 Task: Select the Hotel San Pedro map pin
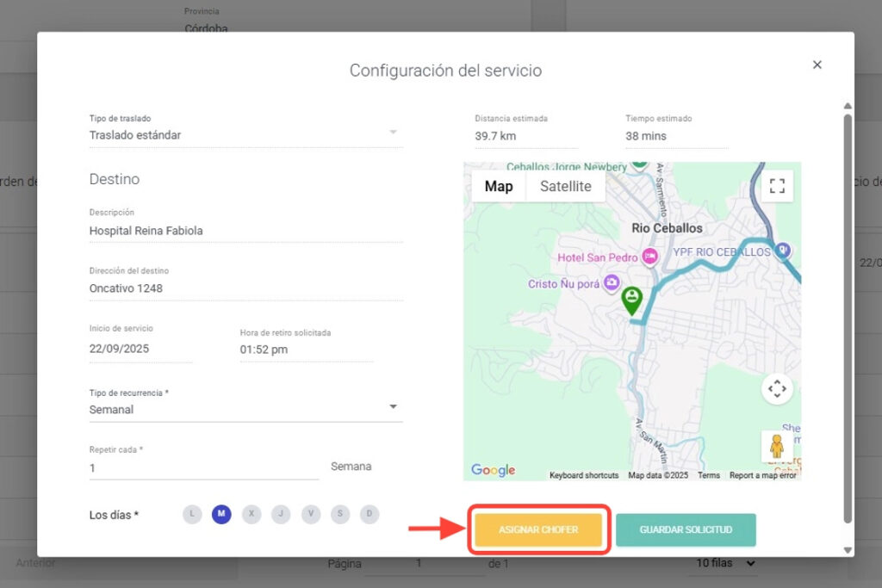pos(650,257)
